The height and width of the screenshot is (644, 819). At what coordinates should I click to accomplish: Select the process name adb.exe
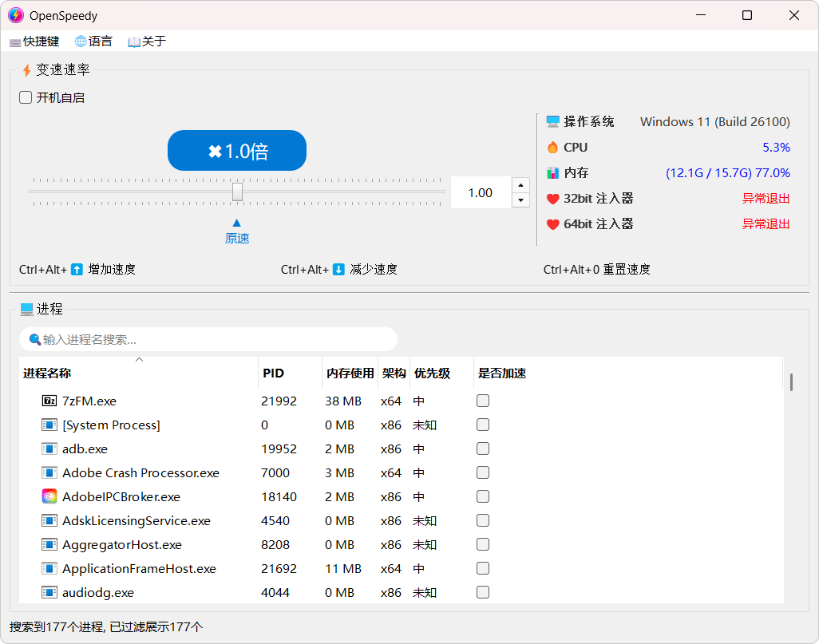[x=85, y=449]
